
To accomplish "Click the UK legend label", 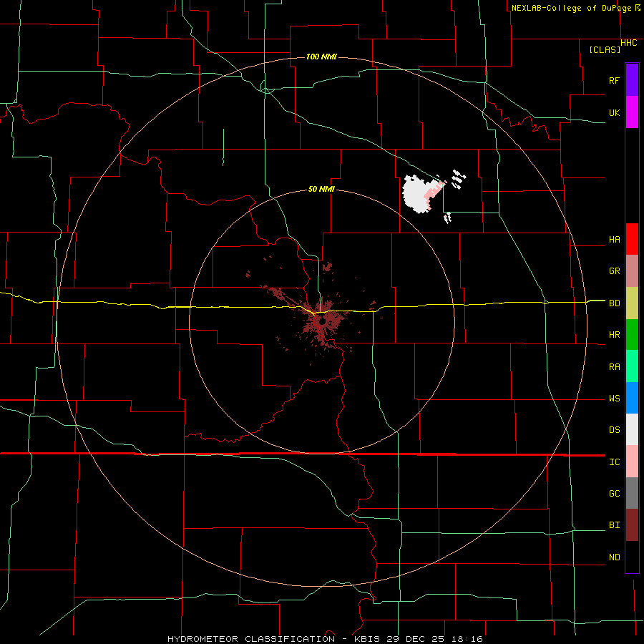I will tap(614, 112).
